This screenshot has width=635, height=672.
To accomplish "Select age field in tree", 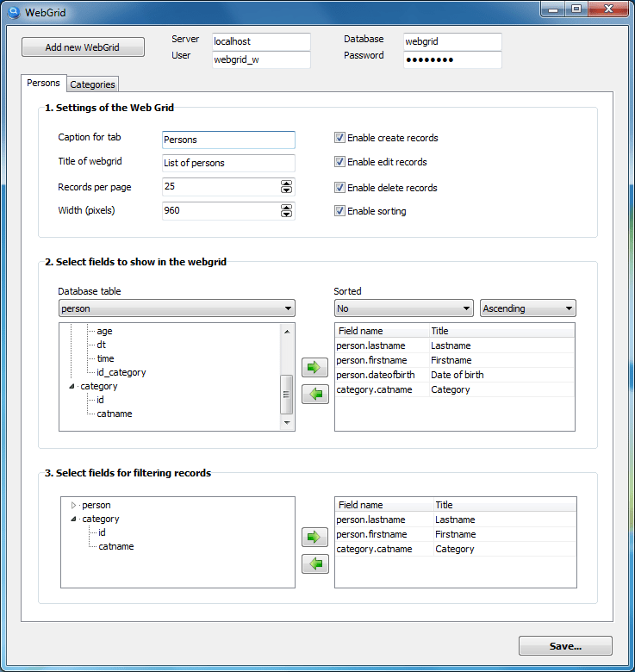I will point(104,331).
